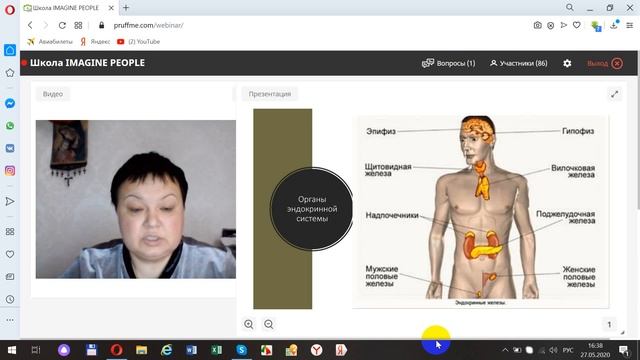The image size is (640, 360).
Task: Open VK in sidebar
Action: tap(10, 148)
